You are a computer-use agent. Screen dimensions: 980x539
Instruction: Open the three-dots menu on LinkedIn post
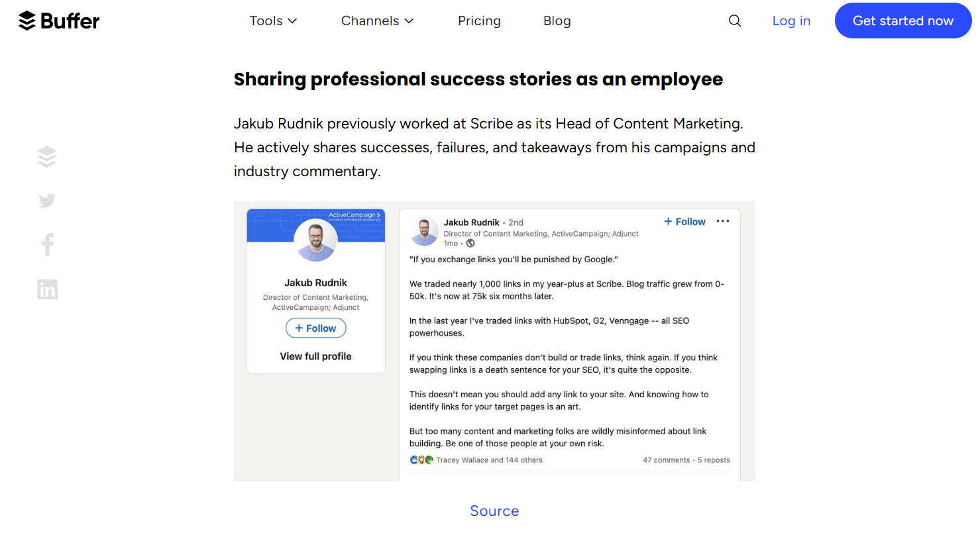tap(723, 221)
